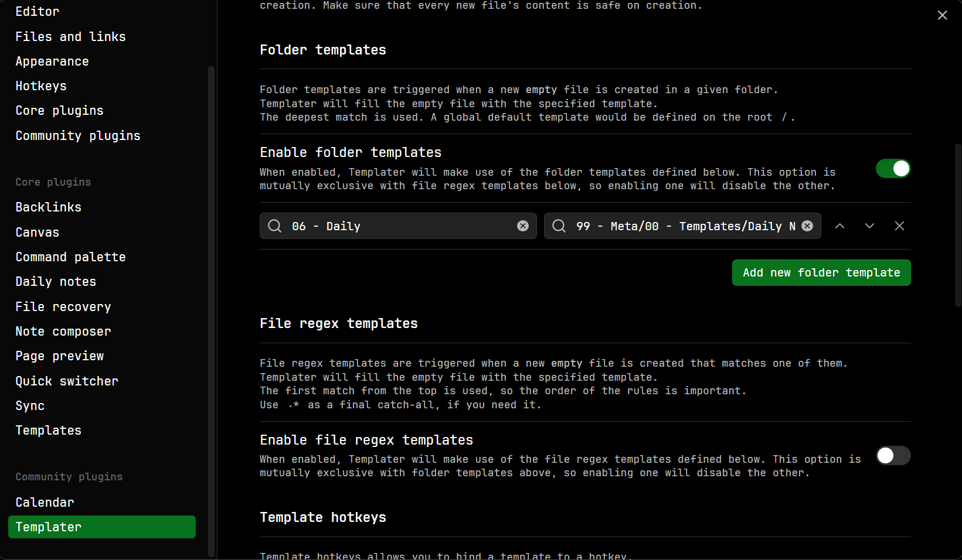The height and width of the screenshot is (560, 962).
Task: Close the settings dialog
Action: (x=942, y=15)
